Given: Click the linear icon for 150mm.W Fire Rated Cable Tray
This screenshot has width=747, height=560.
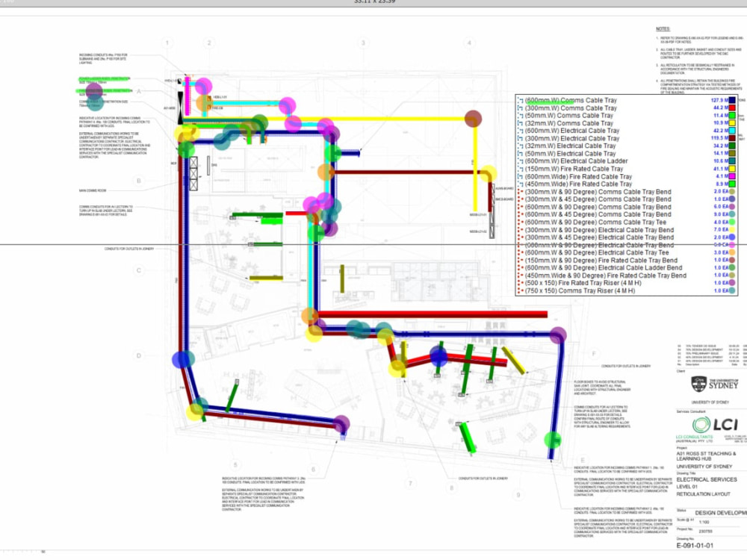Looking at the screenshot, I should point(521,169).
